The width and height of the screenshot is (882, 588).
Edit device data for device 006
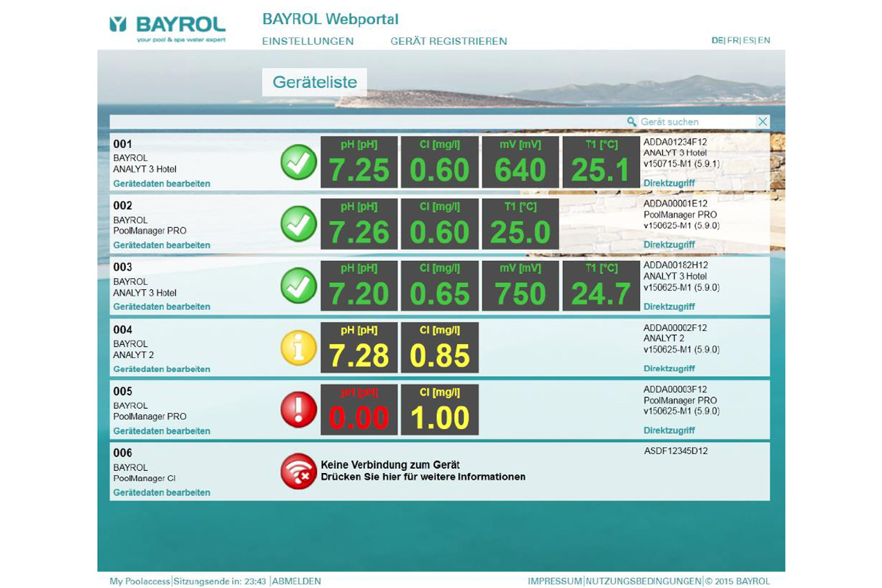pos(162,492)
